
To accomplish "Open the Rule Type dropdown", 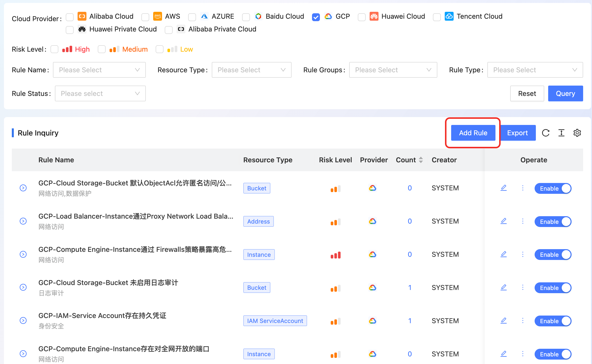I will click(x=535, y=70).
